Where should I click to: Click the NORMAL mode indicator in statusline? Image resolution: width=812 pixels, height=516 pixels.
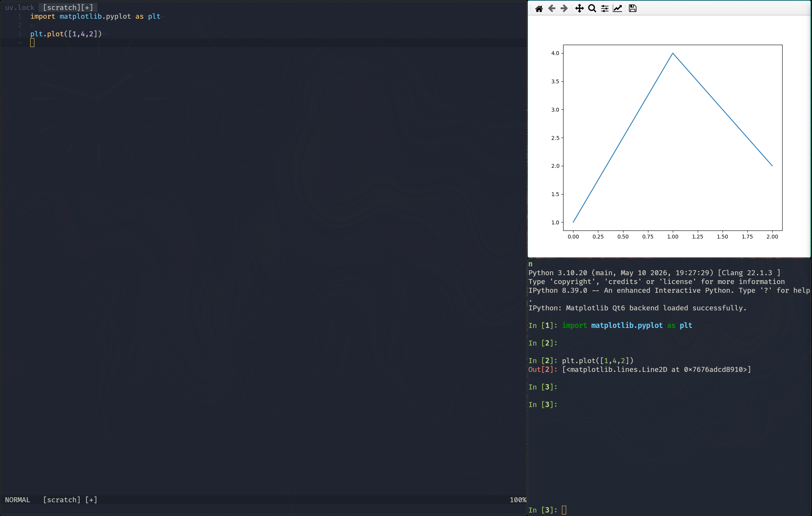[18, 500]
